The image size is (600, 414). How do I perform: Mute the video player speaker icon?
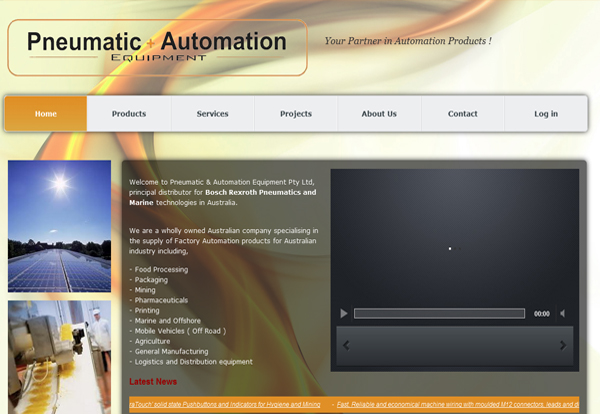562,314
